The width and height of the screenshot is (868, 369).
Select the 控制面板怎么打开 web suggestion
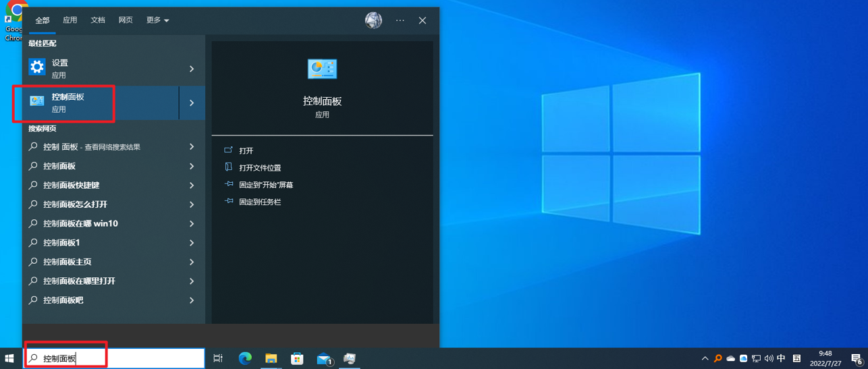click(76, 204)
